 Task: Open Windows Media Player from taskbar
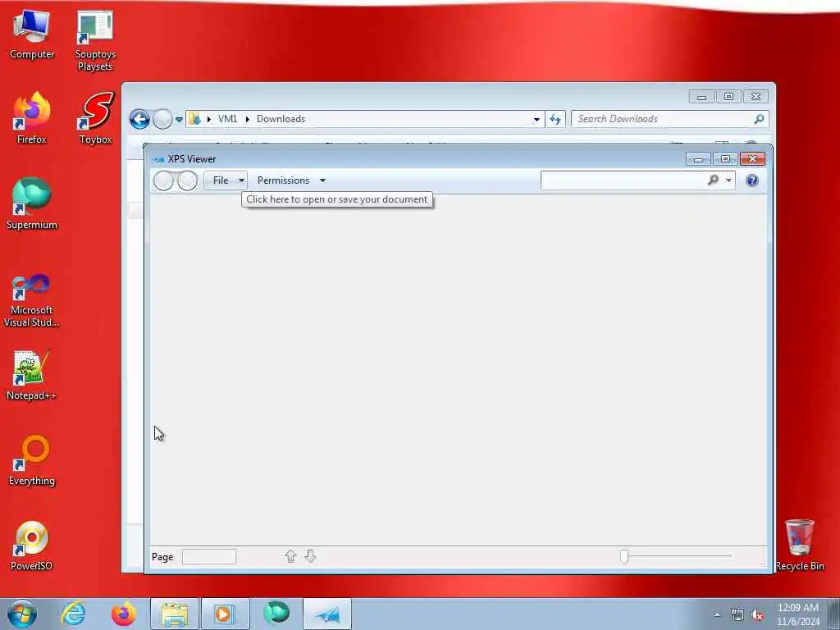pyautogui.click(x=225, y=614)
